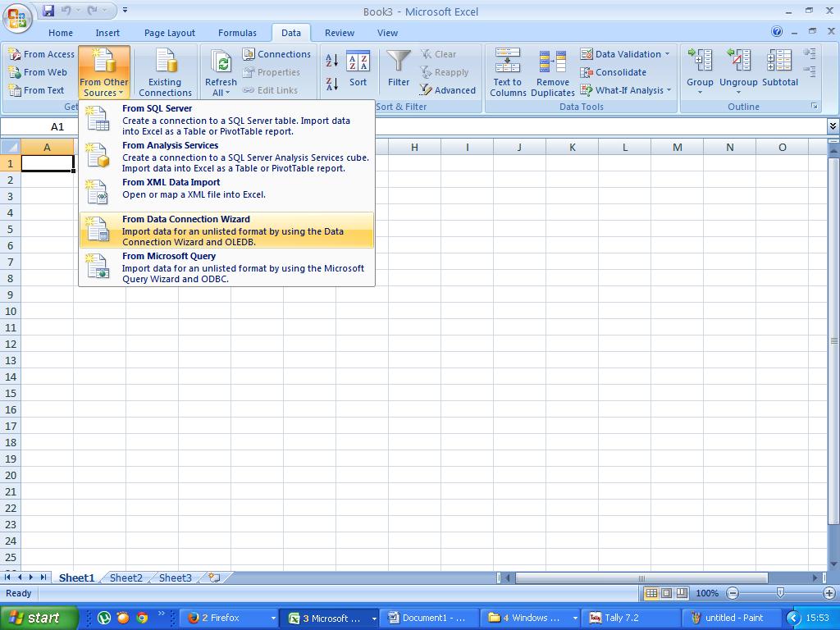Click Advanced filter option
Viewport: 840px width, 630px height.
tap(448, 90)
